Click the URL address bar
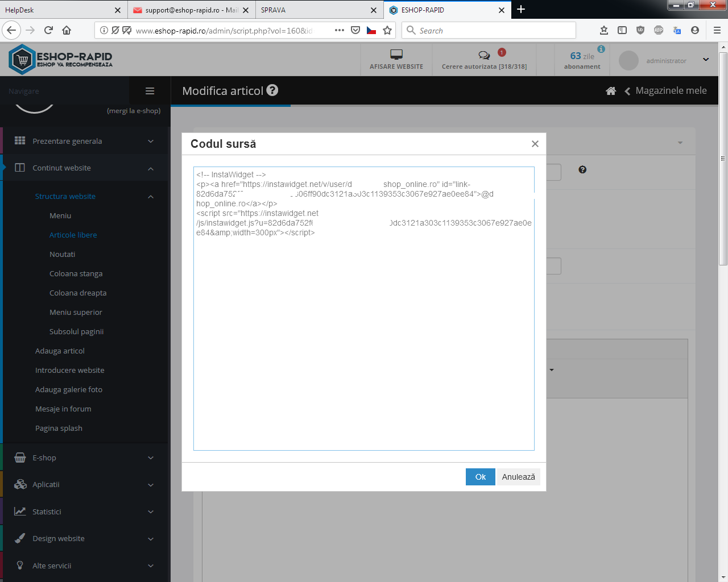 224,30
